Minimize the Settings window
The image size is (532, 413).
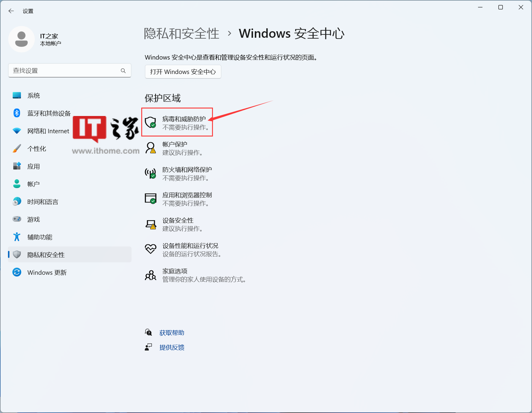tap(480, 7)
